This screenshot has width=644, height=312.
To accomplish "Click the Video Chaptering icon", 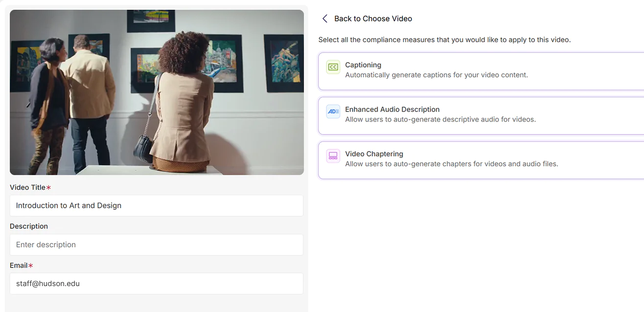I will 333,156.
